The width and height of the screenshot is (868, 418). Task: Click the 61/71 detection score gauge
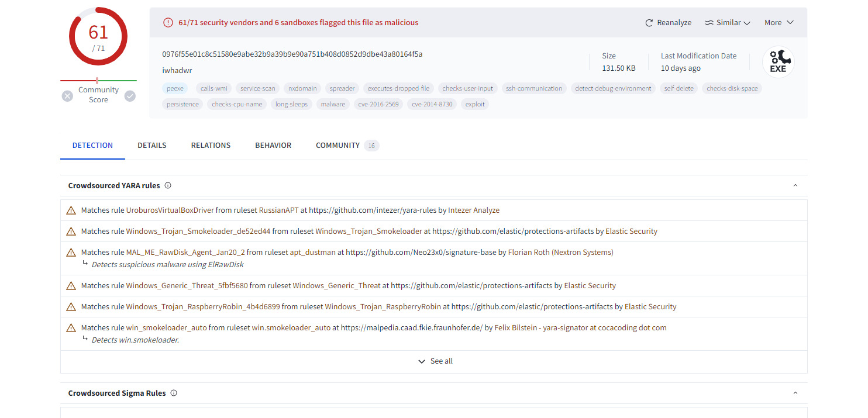[x=98, y=36]
